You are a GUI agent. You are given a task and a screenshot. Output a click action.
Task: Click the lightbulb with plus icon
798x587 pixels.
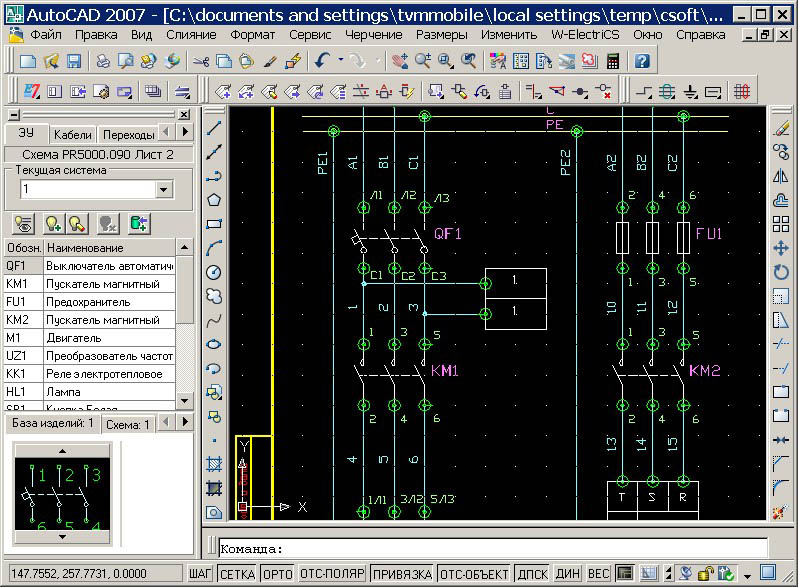pyautogui.click(x=53, y=224)
